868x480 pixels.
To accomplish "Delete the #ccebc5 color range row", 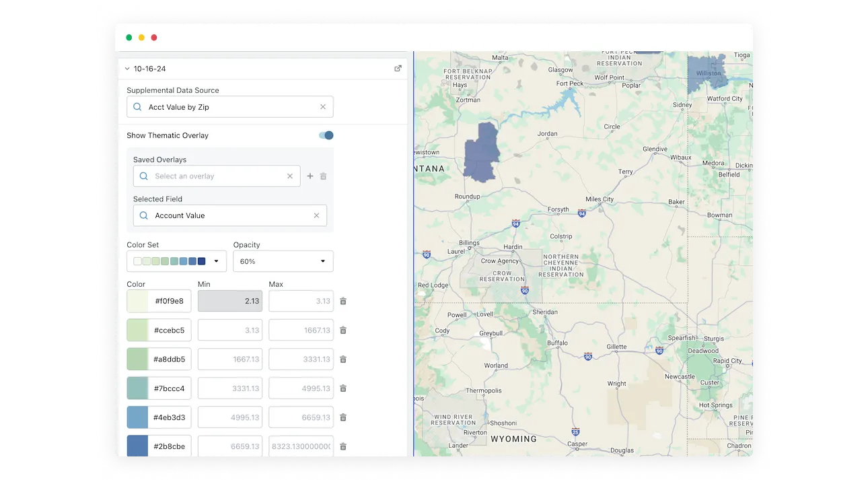I will coord(343,330).
